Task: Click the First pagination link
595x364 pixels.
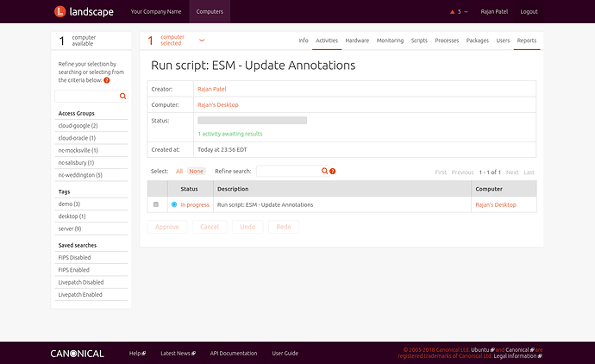Action: point(441,173)
